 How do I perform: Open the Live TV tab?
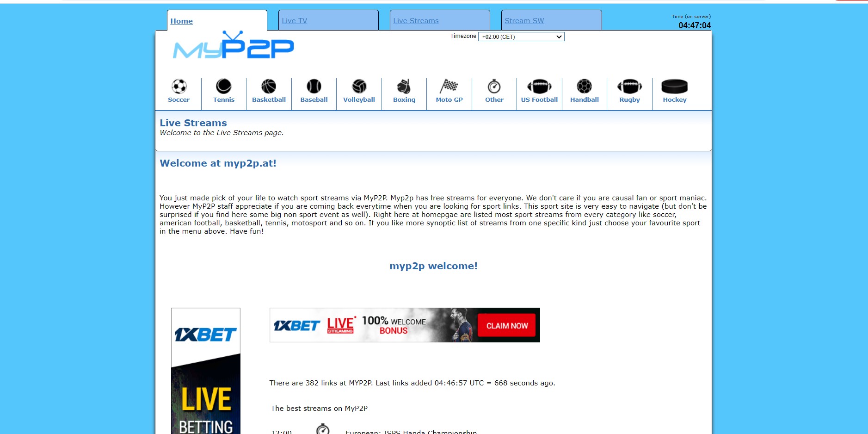(x=295, y=21)
